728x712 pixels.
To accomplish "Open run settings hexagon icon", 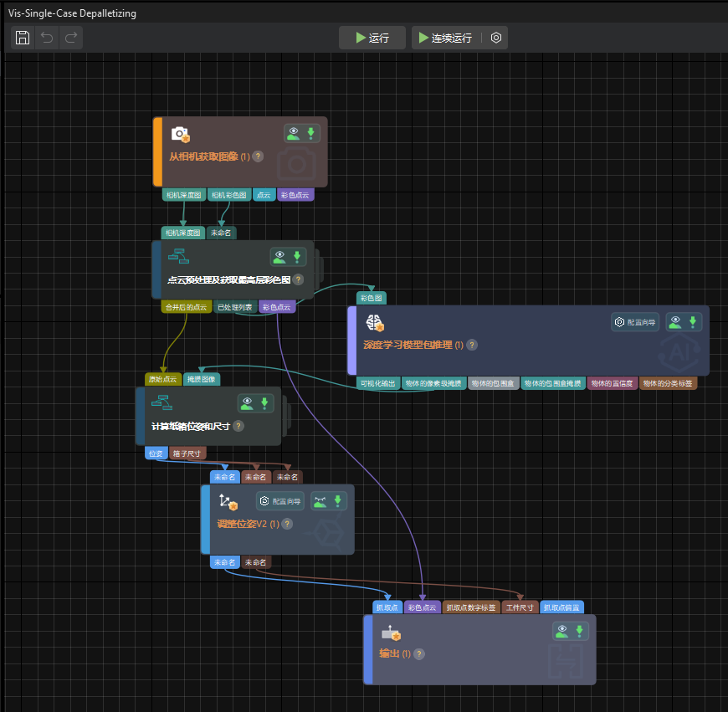I will (496, 38).
